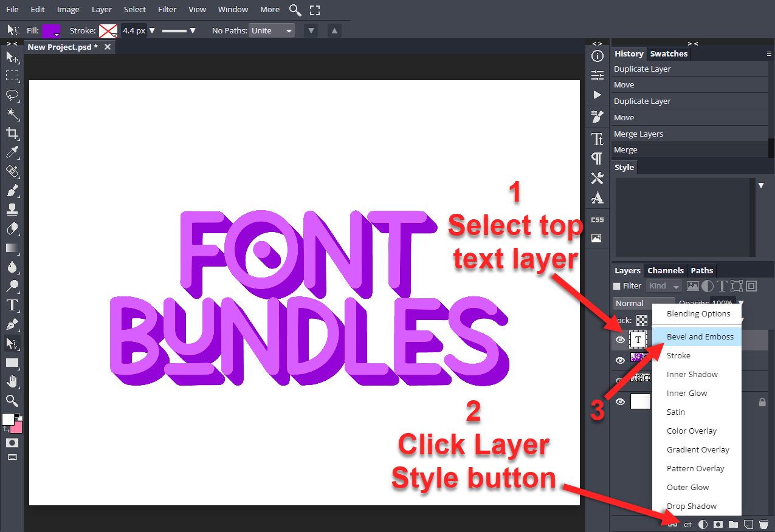This screenshot has height=532, width=775.
Task: Select the Blur droplet tool
Action: 12,267
